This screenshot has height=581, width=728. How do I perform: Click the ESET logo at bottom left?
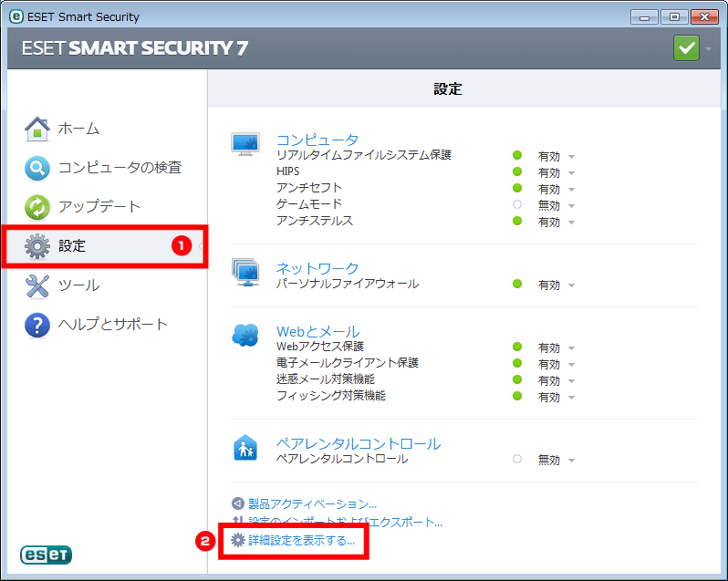tap(46, 555)
